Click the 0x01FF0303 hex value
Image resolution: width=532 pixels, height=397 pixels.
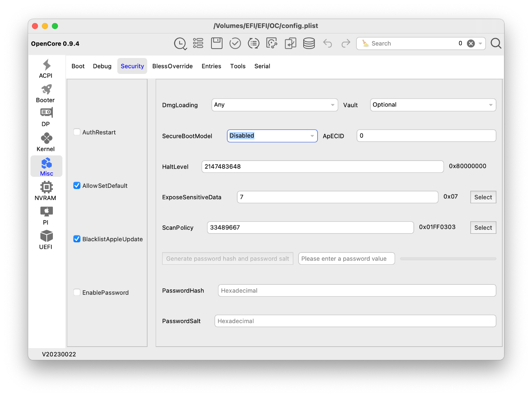click(x=437, y=227)
